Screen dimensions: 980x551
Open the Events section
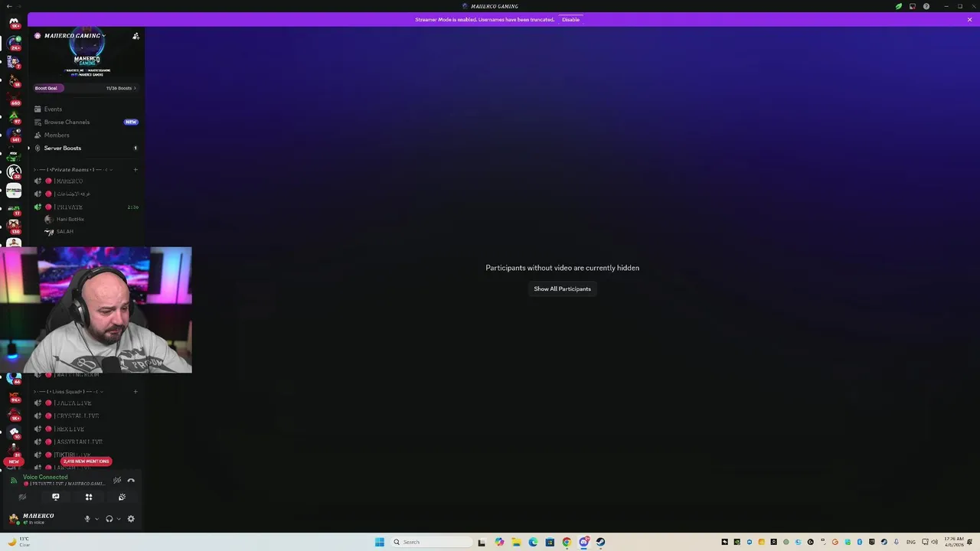click(53, 109)
